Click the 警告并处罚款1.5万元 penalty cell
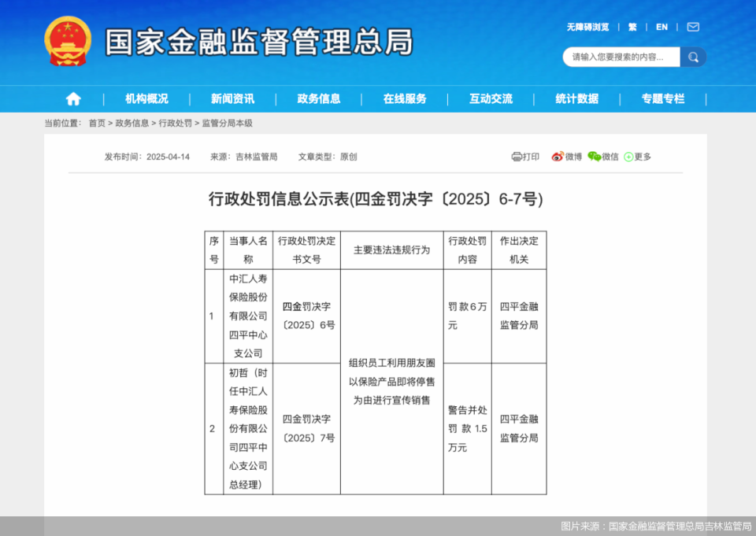756x536 pixels. tap(468, 428)
